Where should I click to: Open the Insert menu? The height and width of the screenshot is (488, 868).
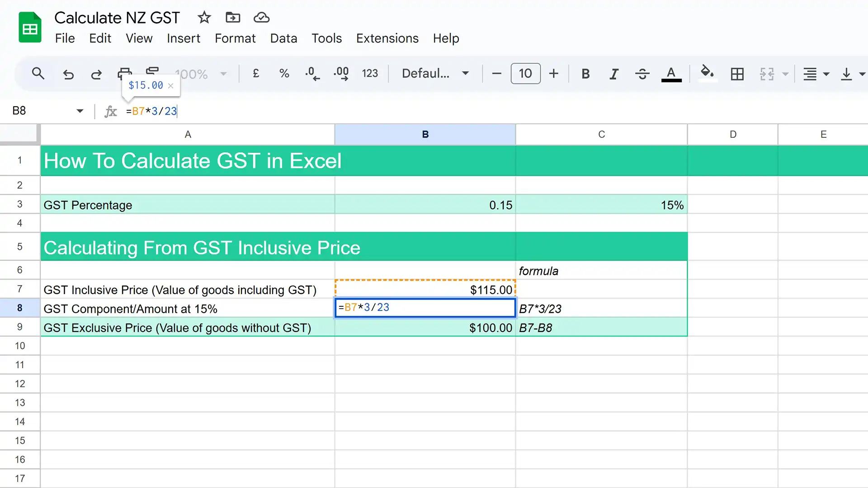coord(183,38)
